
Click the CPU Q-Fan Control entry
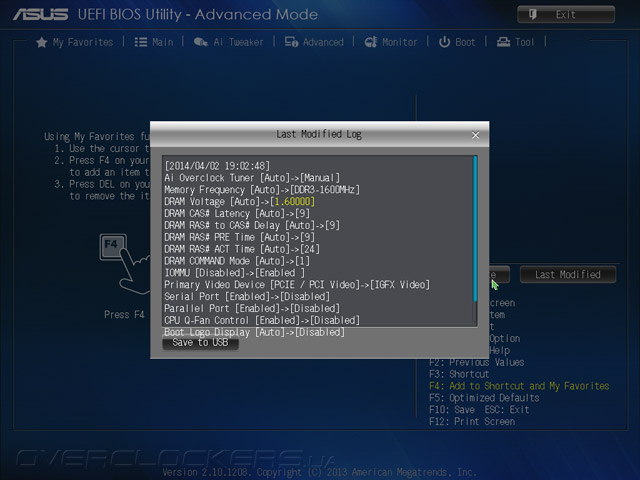coord(262,320)
